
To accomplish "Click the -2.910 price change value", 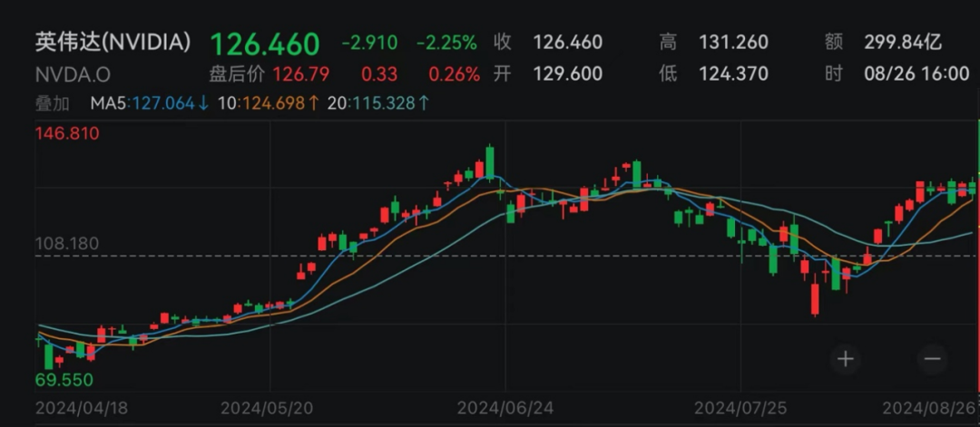I will point(369,43).
